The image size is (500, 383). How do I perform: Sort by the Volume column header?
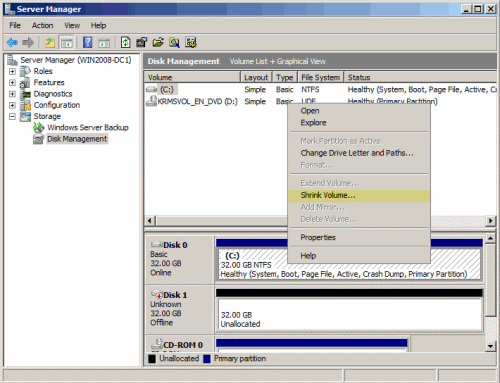point(192,77)
